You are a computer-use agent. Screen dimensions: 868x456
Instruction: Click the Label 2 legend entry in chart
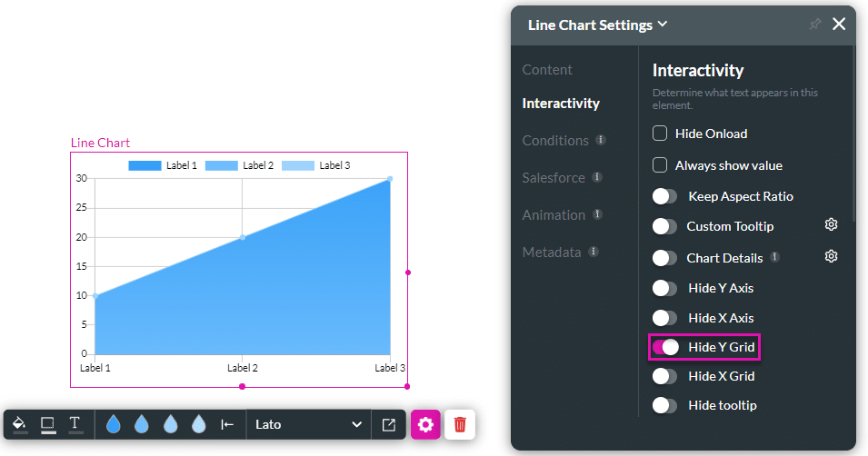click(240, 165)
